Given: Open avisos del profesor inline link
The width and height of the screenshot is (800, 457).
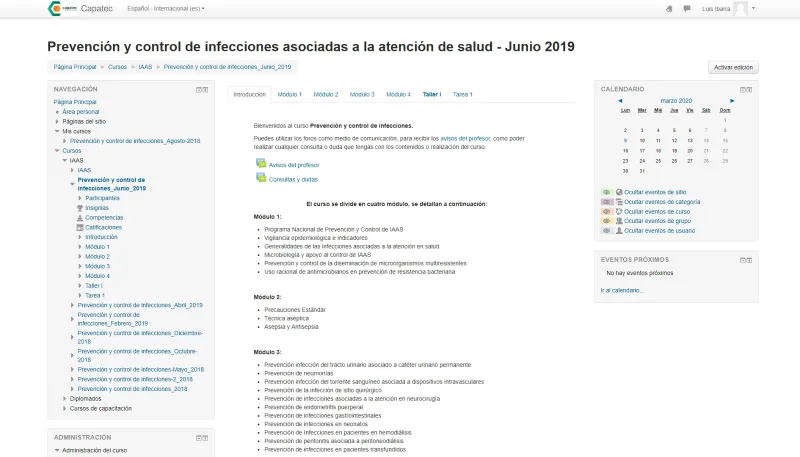Looking at the screenshot, I should [465, 138].
